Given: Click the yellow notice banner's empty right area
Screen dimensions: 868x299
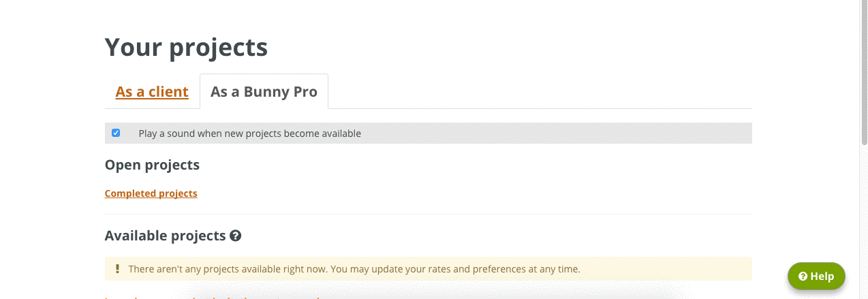Looking at the screenshot, I should [x=668, y=269].
